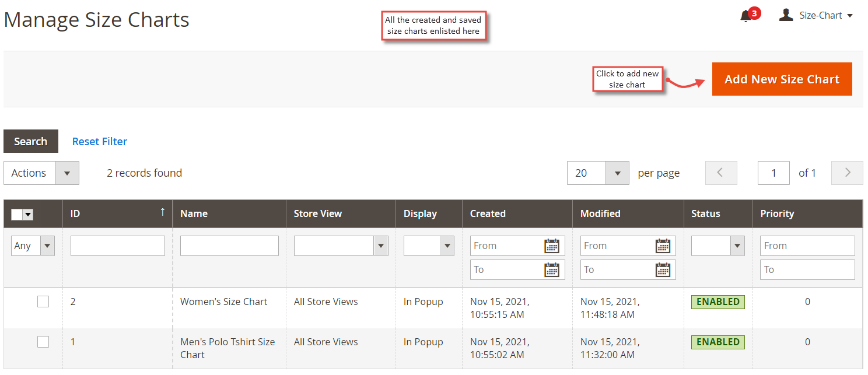Click the admin user avatar icon
This screenshot has width=868, height=375.
coord(786,15)
